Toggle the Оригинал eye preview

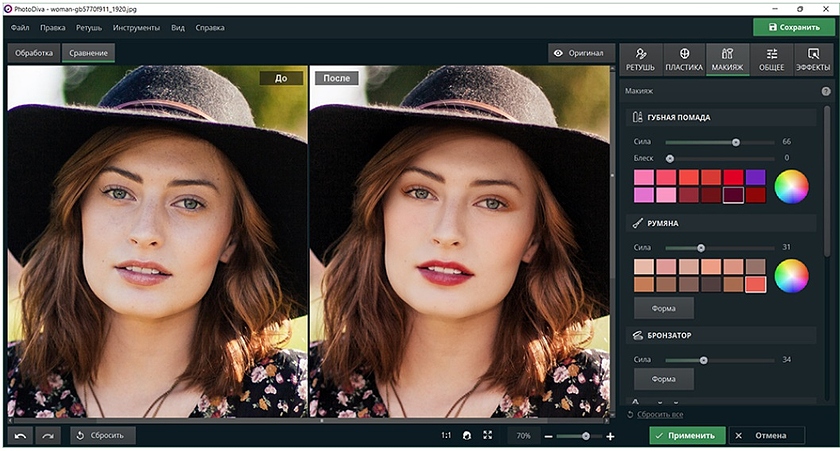[580, 53]
